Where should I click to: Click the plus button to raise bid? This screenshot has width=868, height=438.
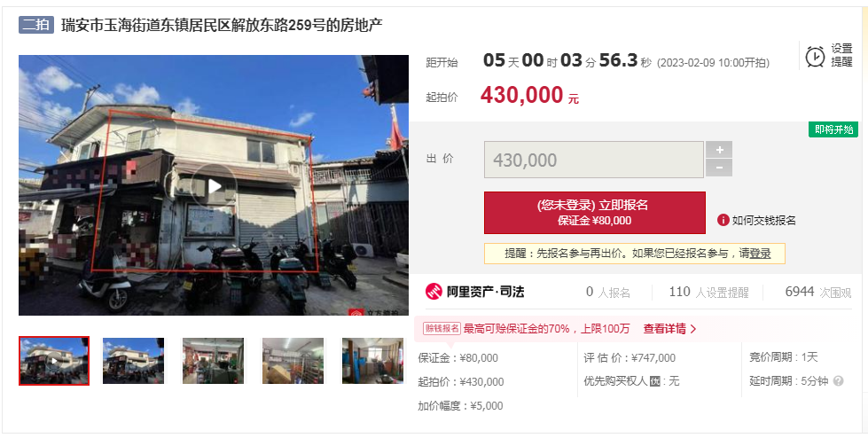point(719,150)
